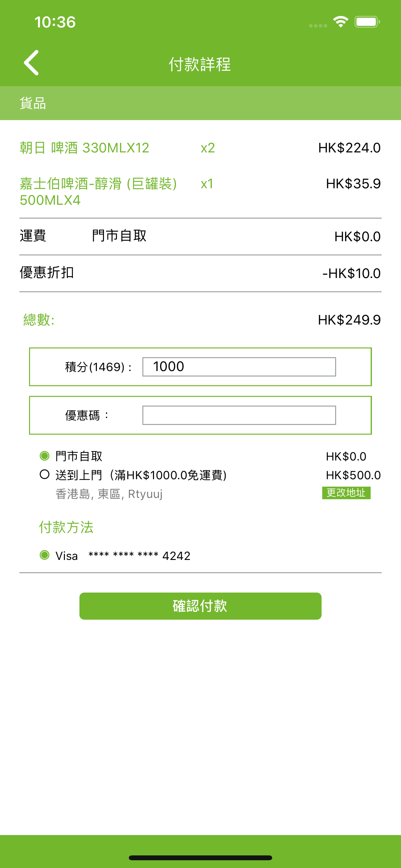401x868 pixels.
Task: Focus the 積分 points input field
Action: click(x=239, y=367)
